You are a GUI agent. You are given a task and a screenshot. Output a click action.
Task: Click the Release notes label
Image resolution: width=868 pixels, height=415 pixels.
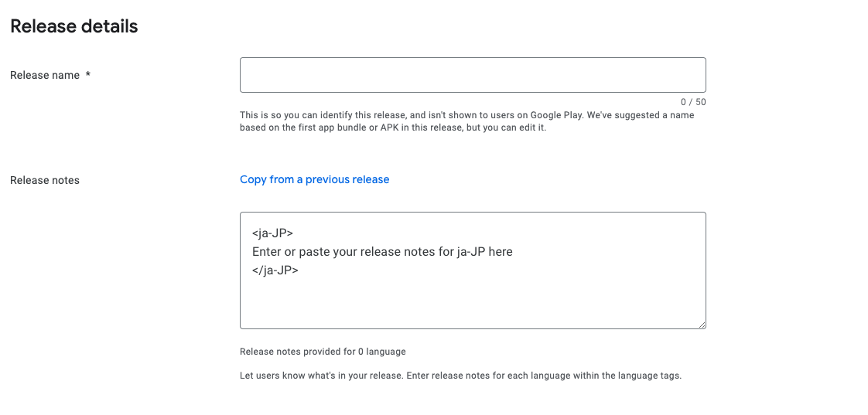45,180
